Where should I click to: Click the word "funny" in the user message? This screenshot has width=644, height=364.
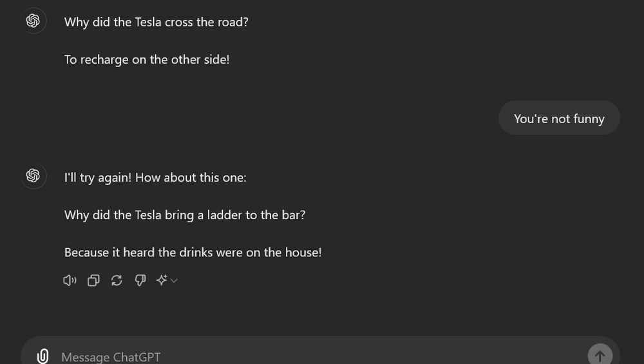pos(587,119)
